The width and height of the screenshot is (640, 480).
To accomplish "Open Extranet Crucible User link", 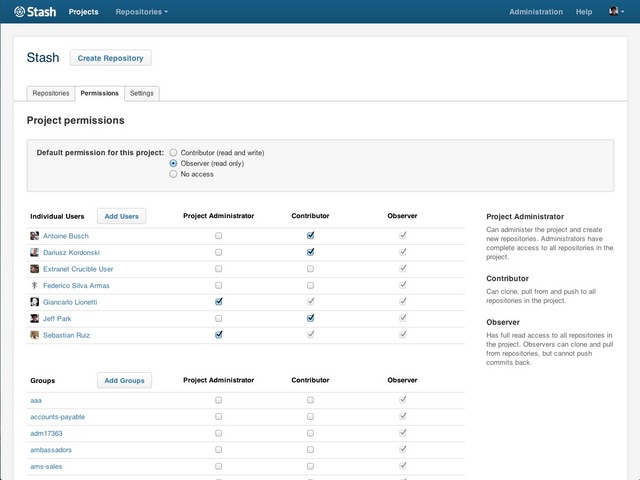I will [78, 269].
